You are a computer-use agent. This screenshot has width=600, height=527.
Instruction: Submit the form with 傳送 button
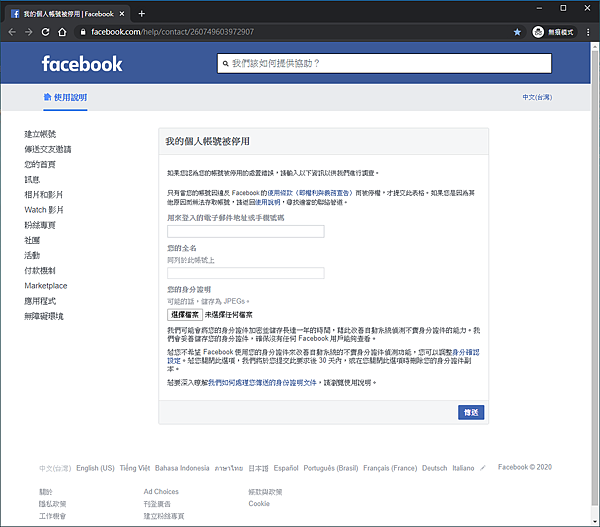(x=471, y=412)
